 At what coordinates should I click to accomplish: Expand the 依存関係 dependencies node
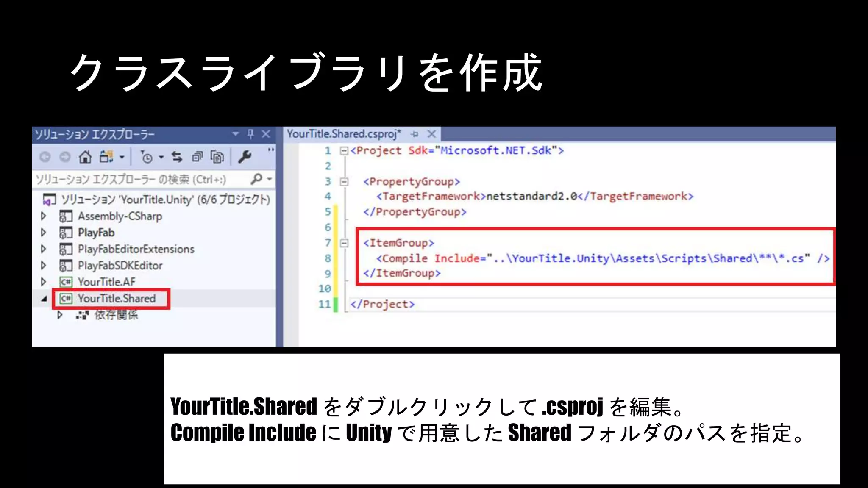[60, 315]
